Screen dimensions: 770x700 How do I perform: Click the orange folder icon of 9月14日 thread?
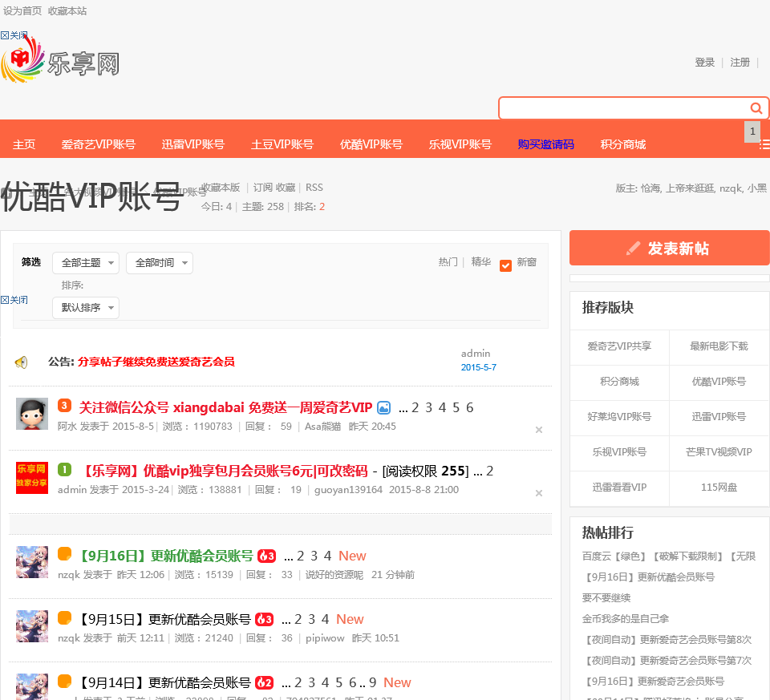coord(64,681)
